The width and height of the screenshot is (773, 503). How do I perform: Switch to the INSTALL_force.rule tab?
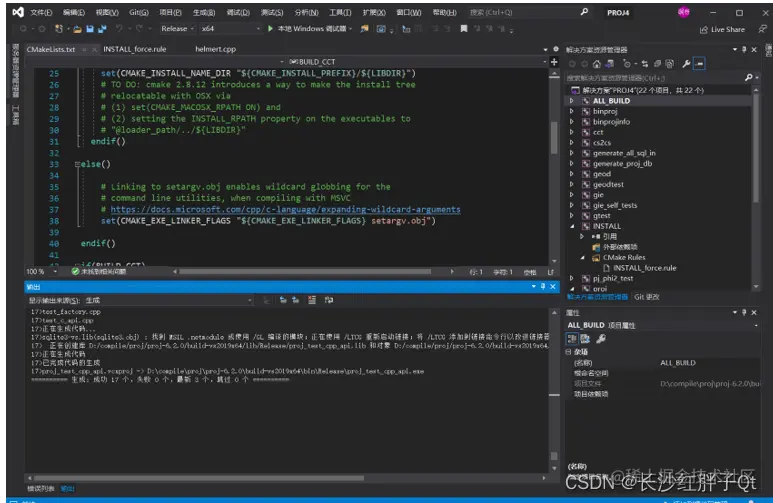pos(135,49)
